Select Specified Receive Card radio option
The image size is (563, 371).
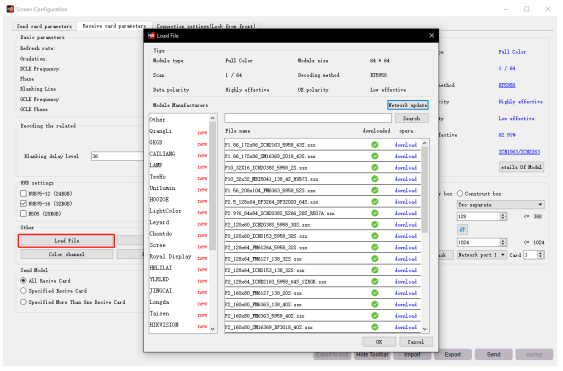[x=23, y=291]
